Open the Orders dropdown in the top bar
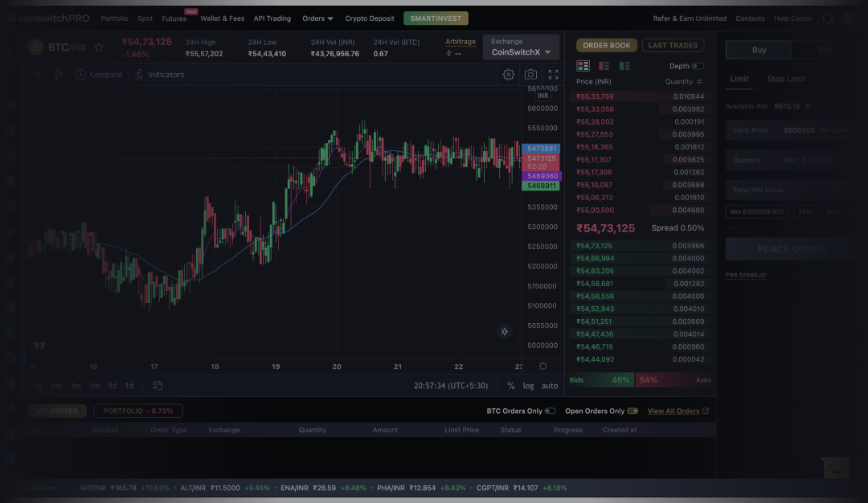 click(317, 18)
